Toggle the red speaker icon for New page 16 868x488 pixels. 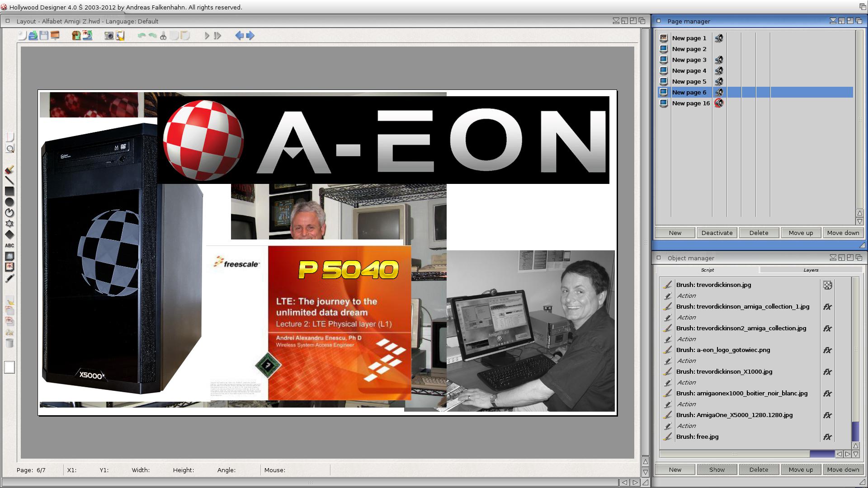click(719, 103)
